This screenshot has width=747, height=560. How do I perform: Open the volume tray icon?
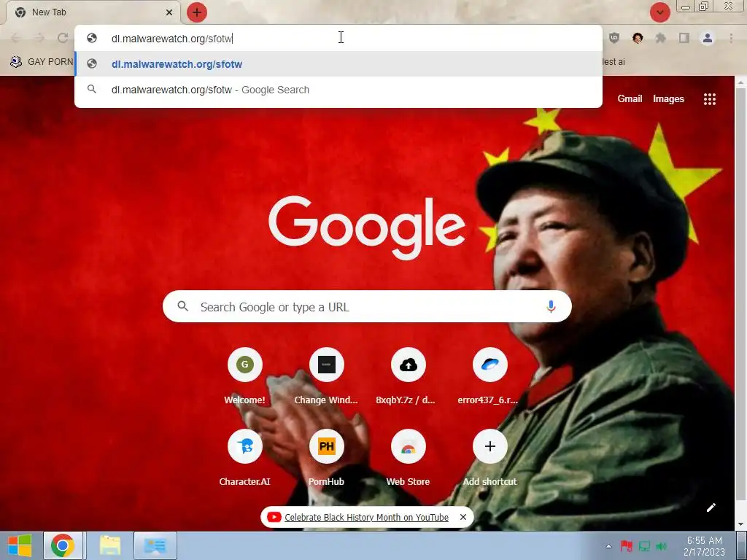point(661,545)
